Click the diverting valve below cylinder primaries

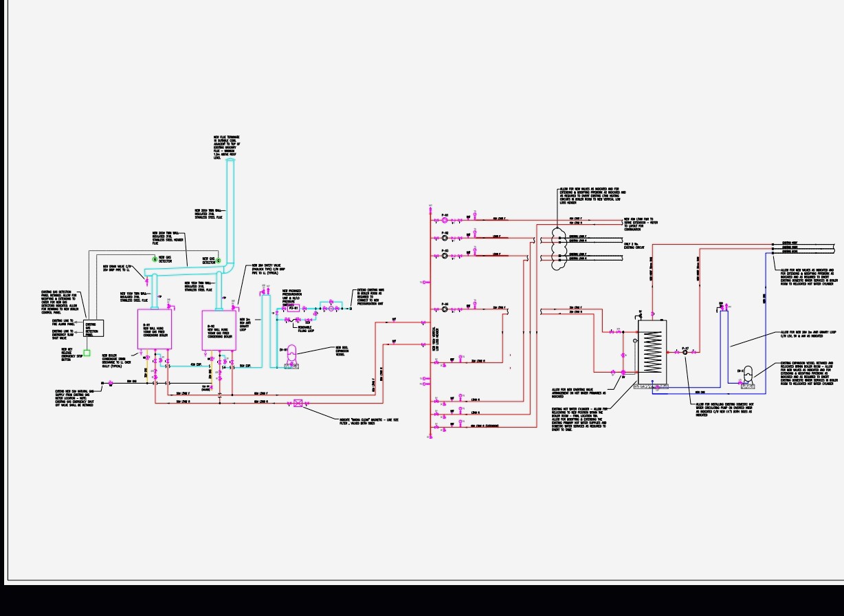click(623, 372)
